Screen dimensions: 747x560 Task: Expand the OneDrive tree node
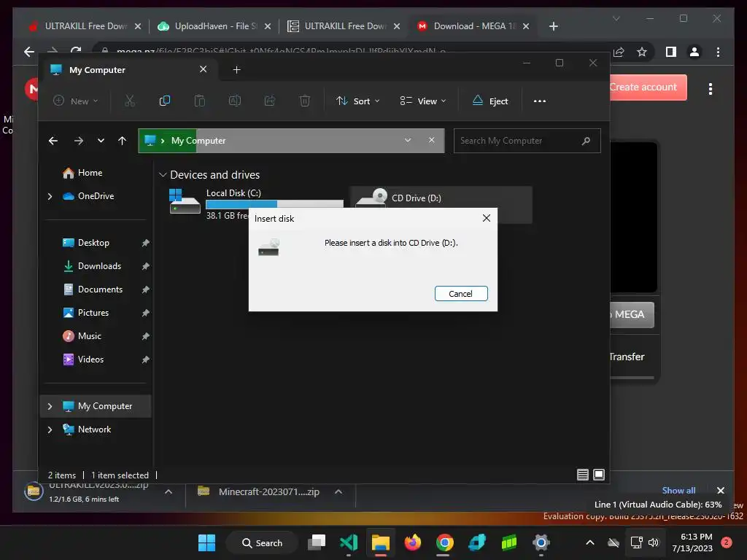point(50,196)
